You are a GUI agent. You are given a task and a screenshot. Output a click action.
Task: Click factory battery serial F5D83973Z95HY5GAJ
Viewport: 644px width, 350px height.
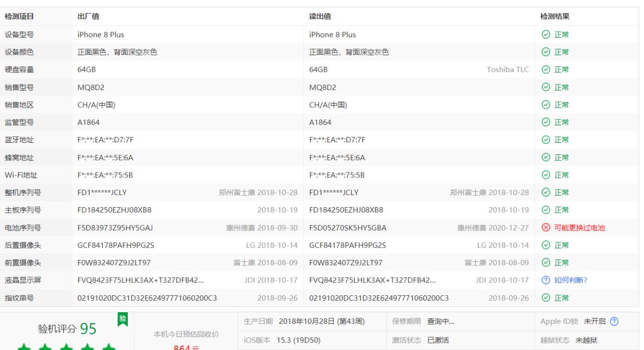coord(115,228)
